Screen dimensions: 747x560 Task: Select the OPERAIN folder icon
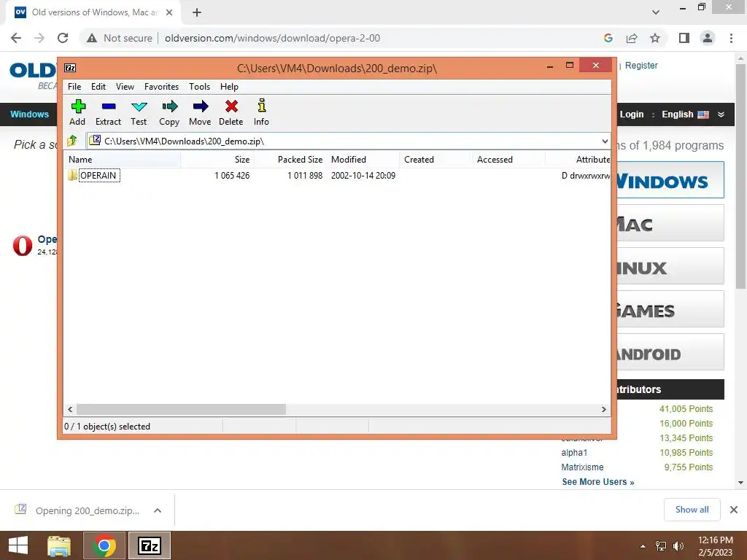(x=72, y=175)
